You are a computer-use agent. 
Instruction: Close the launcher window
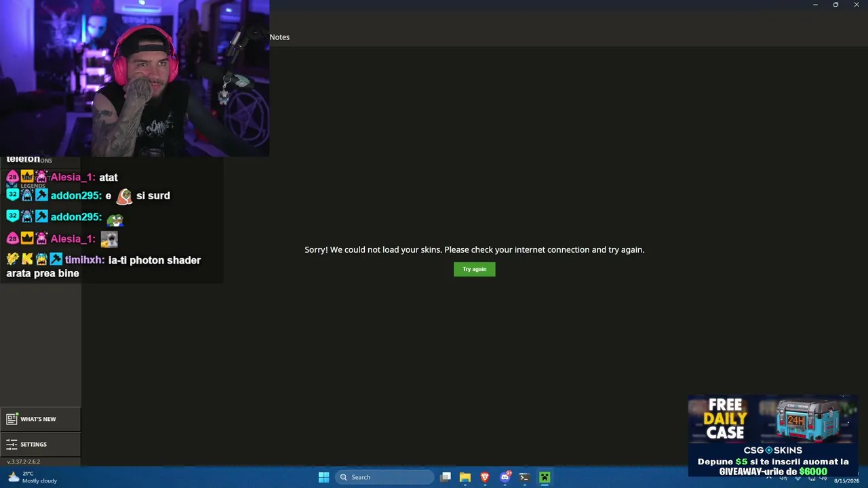click(856, 5)
